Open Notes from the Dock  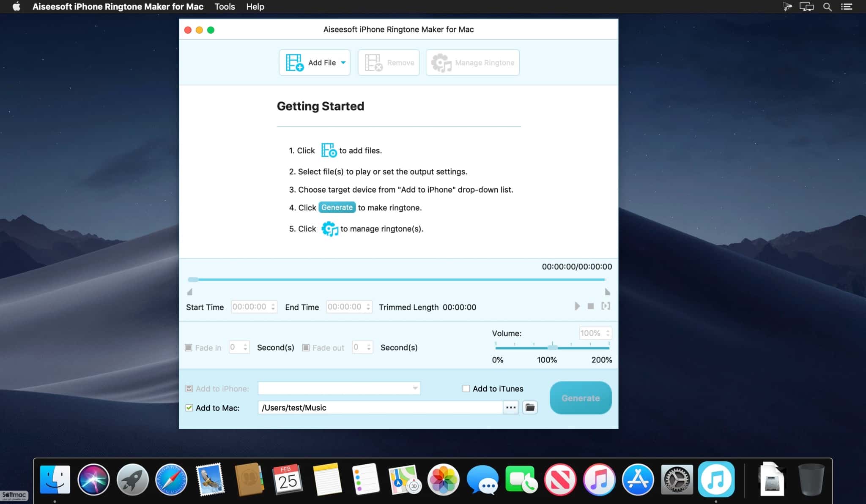(x=327, y=479)
